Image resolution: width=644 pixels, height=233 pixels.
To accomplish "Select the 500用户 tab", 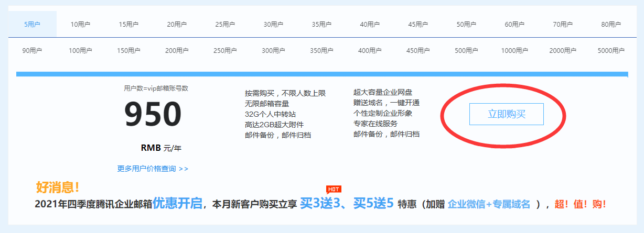I will (x=466, y=51).
